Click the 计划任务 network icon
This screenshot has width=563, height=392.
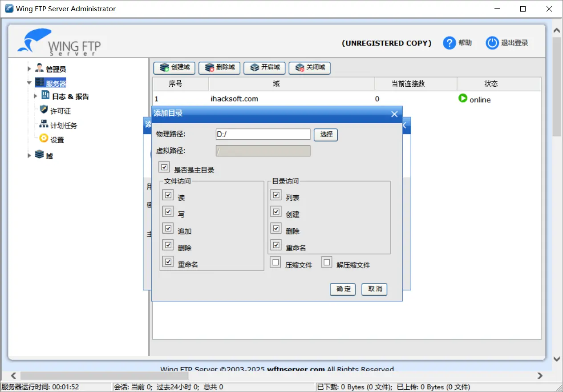[44, 124]
